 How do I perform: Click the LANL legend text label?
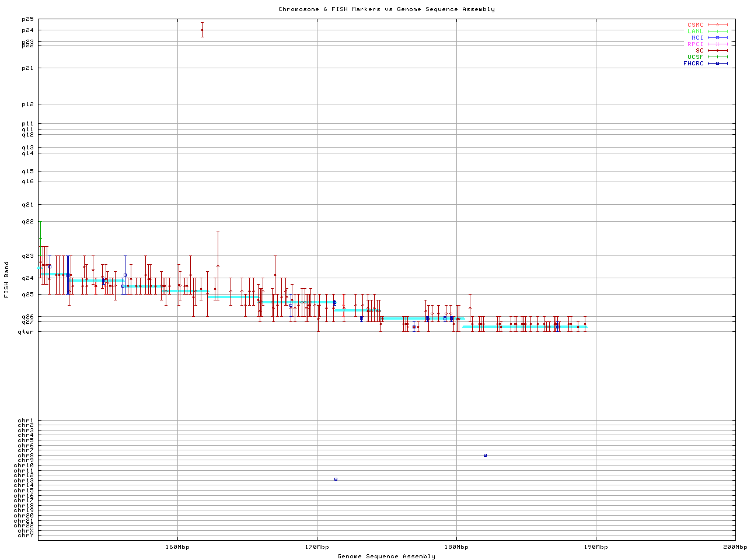(x=695, y=32)
